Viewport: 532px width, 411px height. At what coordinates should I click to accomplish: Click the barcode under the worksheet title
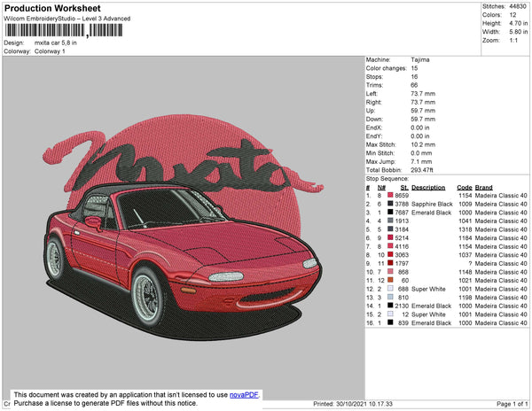tap(64, 30)
